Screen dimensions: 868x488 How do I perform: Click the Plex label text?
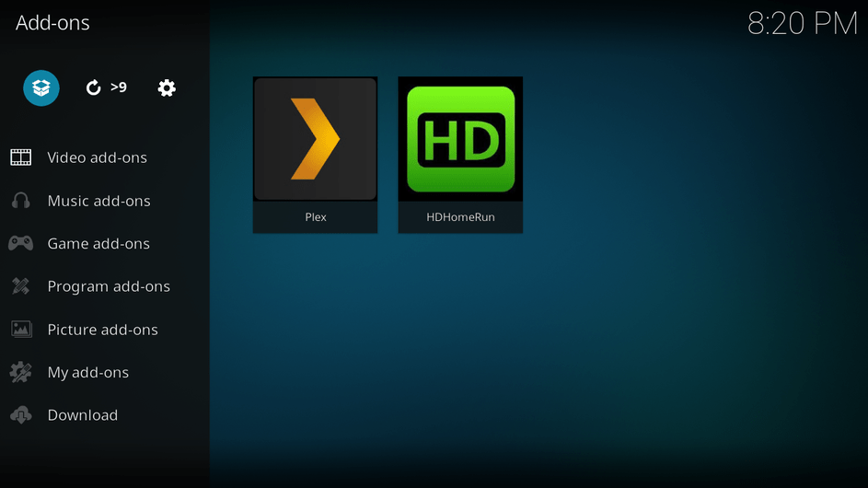click(x=316, y=217)
